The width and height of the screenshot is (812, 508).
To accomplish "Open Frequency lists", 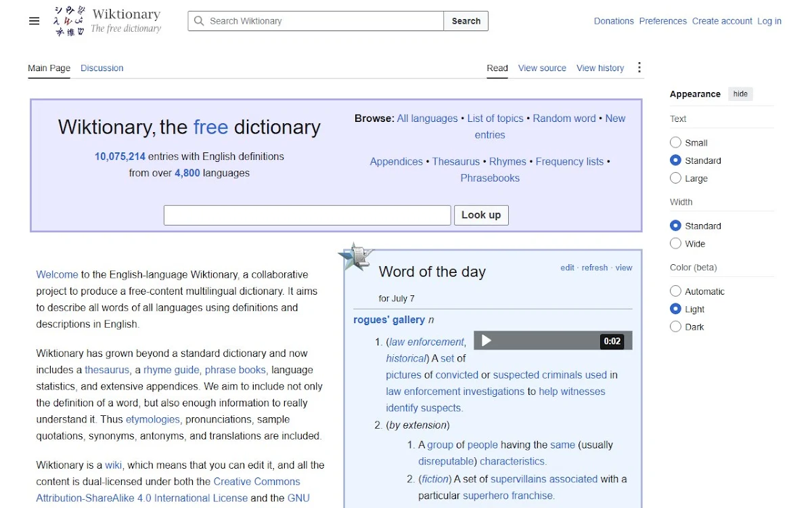I will (x=570, y=161).
